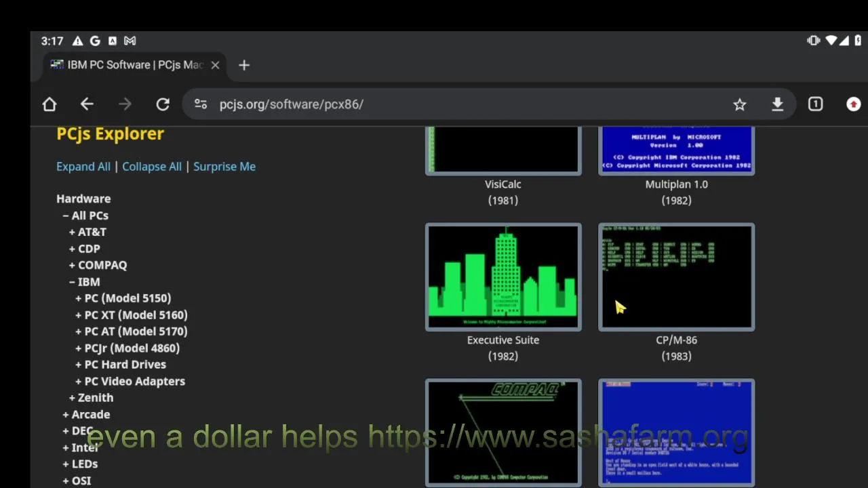Expand the COMPAQ tree node

coord(98,265)
